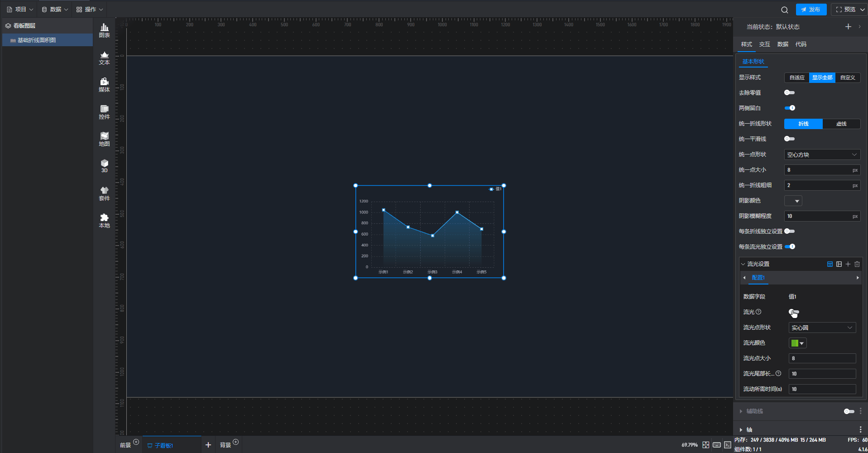Select the 虚线 line style button
Viewport: 868px width, 453px height.
coord(841,124)
